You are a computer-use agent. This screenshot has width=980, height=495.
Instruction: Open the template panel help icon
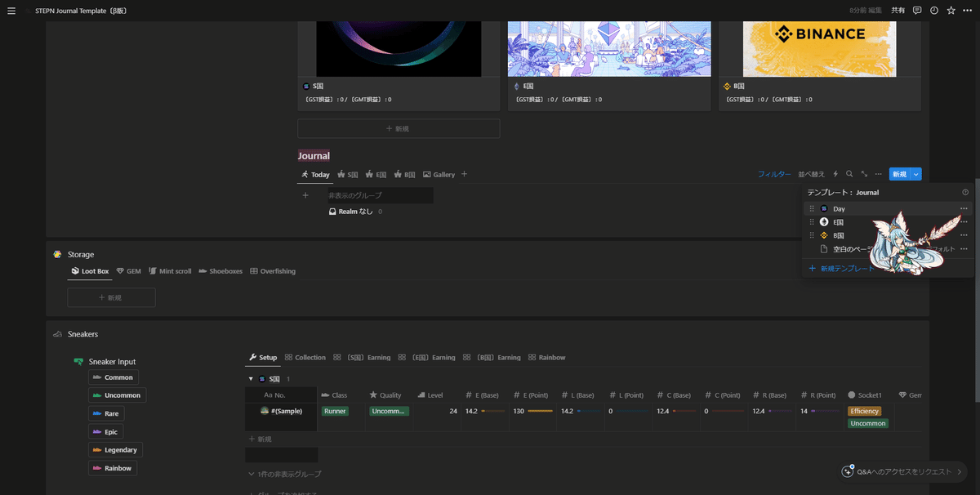click(965, 193)
